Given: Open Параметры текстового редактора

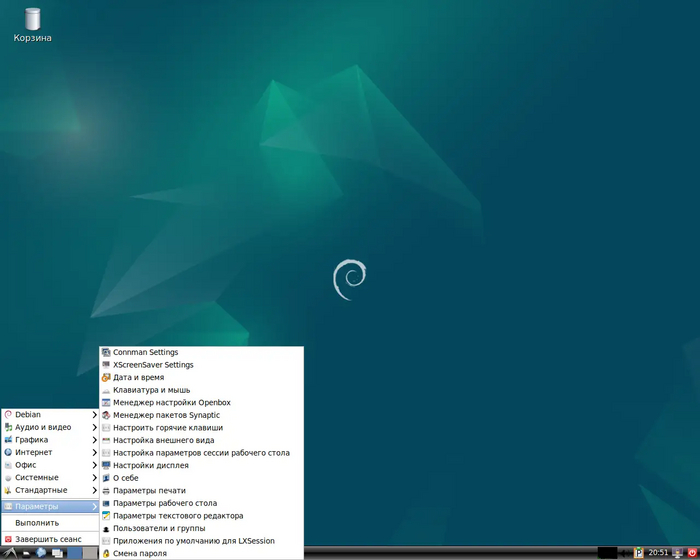Looking at the screenshot, I should [x=201, y=516].
